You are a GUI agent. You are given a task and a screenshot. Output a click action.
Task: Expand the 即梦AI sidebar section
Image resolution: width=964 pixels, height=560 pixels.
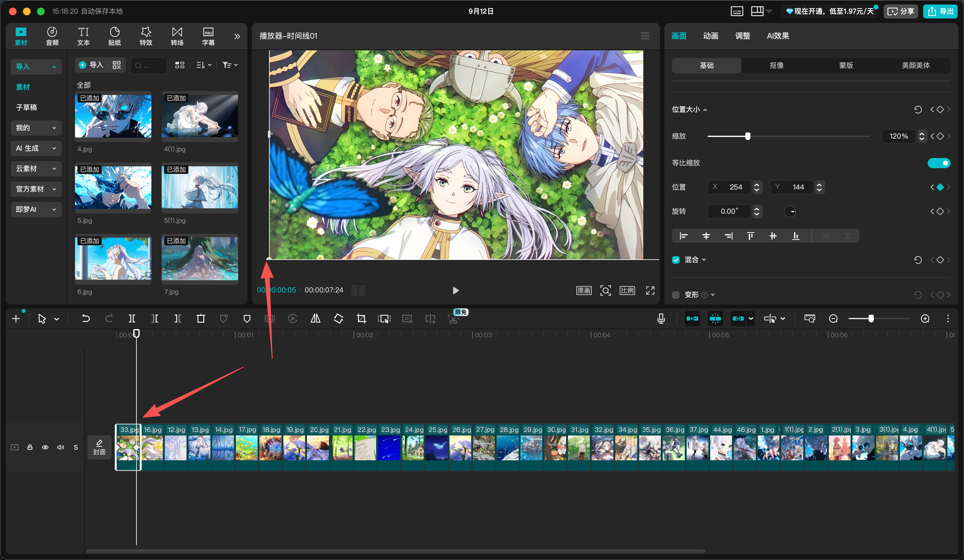pyautogui.click(x=36, y=210)
